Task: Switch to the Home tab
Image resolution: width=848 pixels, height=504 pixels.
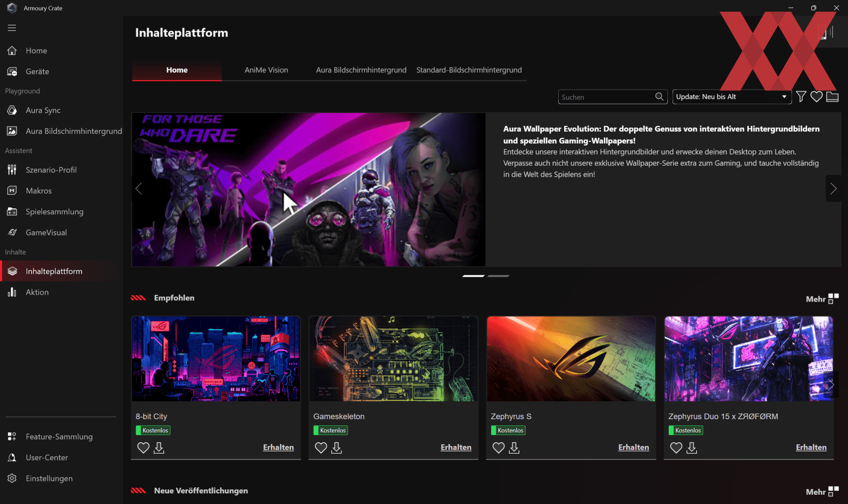Action: pyautogui.click(x=177, y=70)
